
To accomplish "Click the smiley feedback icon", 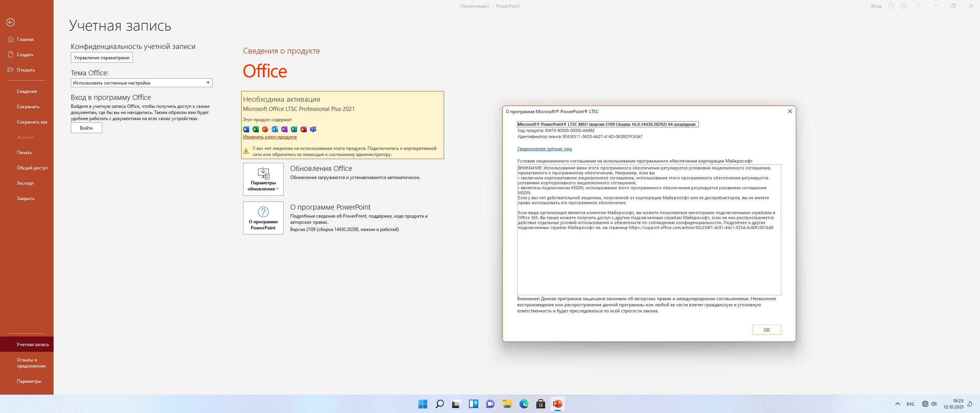I will (x=891, y=6).
